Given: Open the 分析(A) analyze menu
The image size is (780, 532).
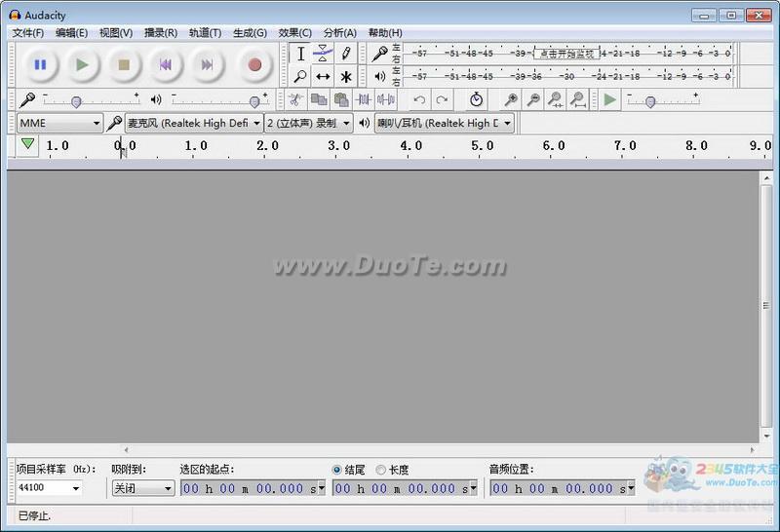Looking at the screenshot, I should [339, 33].
